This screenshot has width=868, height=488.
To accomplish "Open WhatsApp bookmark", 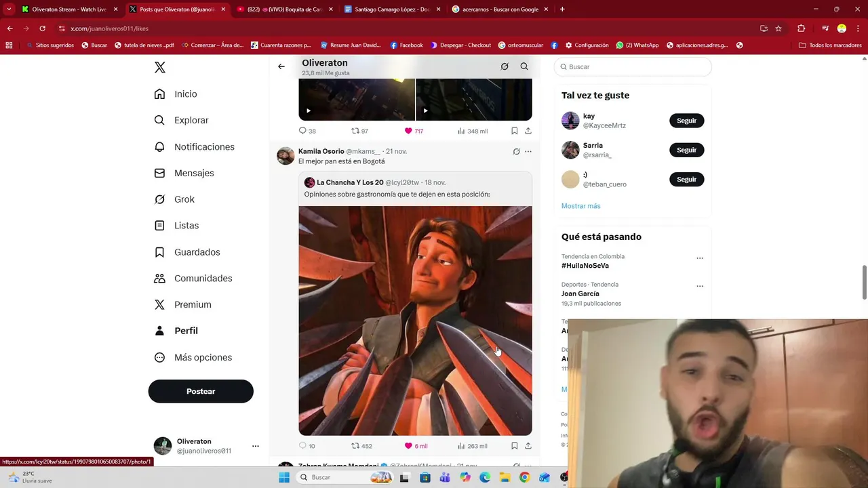I will (x=637, y=45).
